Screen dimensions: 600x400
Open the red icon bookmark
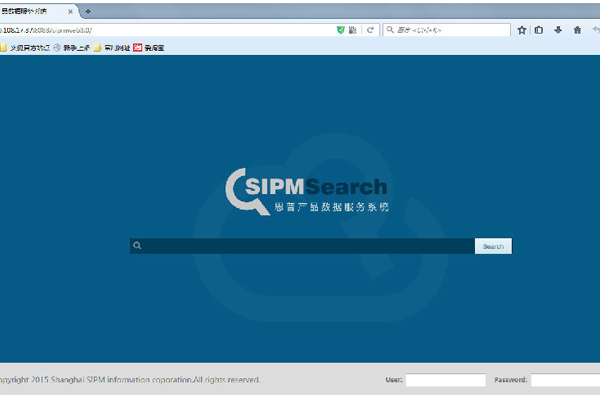[x=149, y=47]
